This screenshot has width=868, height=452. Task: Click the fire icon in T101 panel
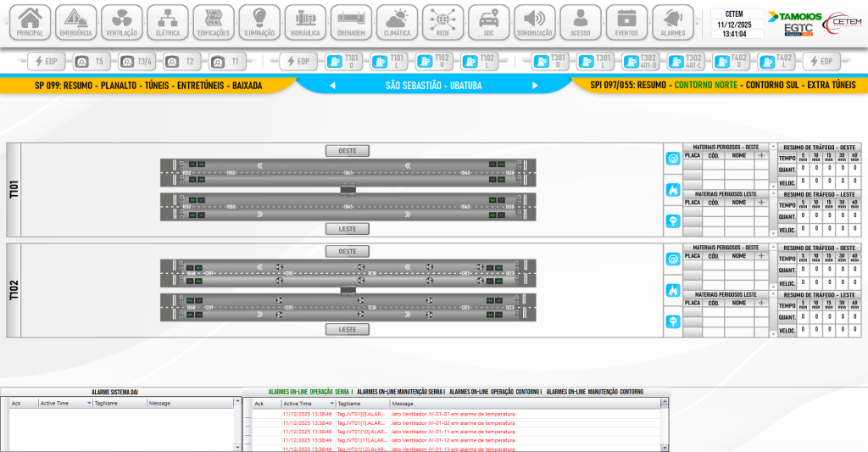tap(673, 189)
